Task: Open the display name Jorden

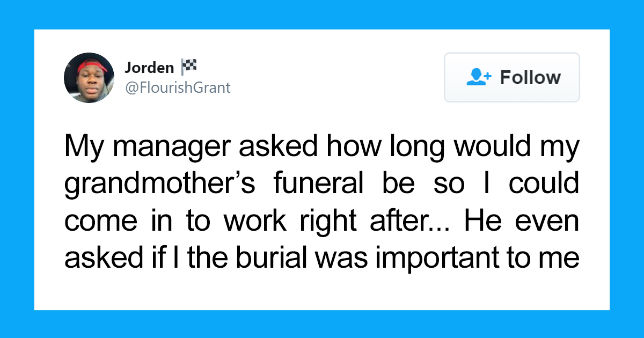Action: [x=149, y=68]
